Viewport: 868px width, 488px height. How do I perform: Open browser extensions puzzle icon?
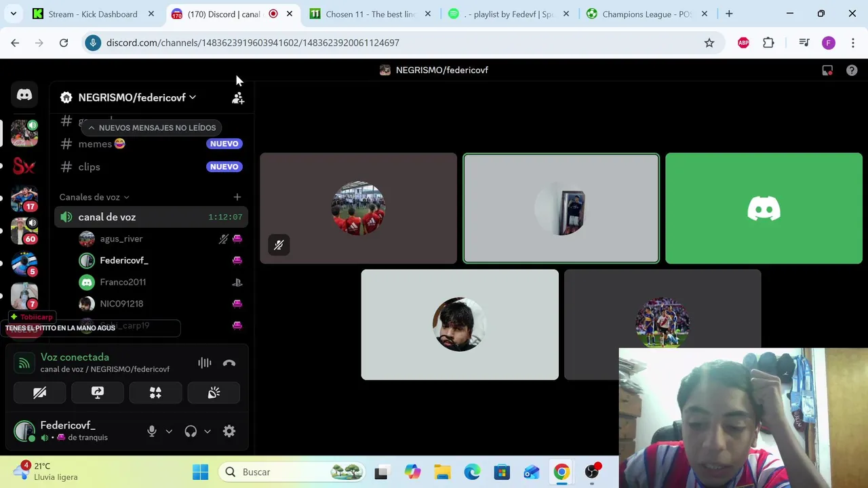pos(768,43)
